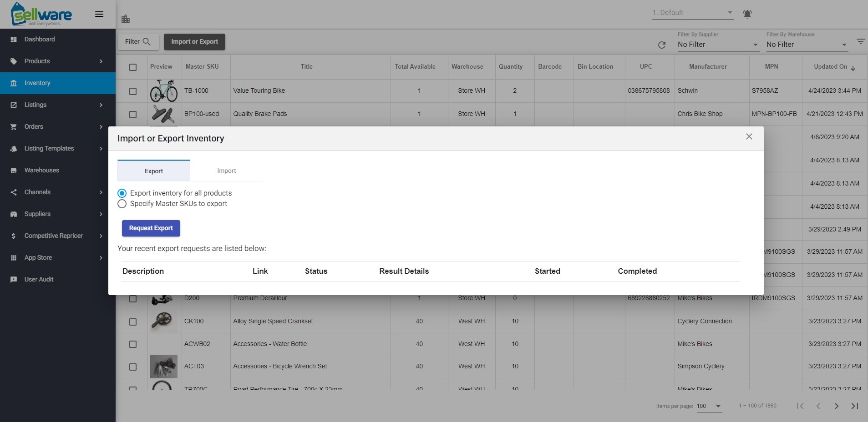The height and width of the screenshot is (422, 868).
Task: Check the ACWB02 row checkbox
Action: tap(133, 345)
